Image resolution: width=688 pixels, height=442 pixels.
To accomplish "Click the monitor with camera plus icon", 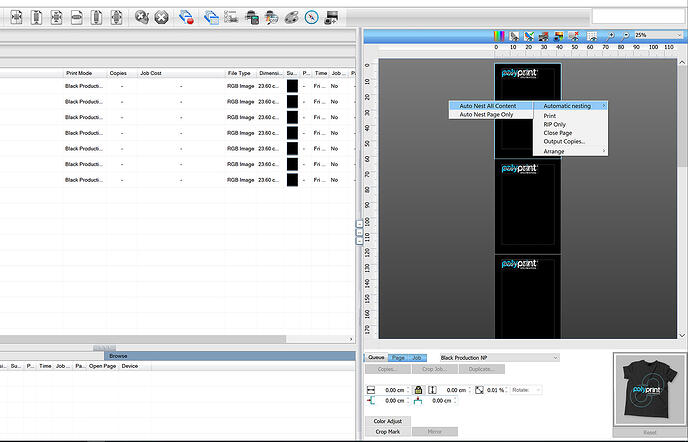I will [331, 18].
